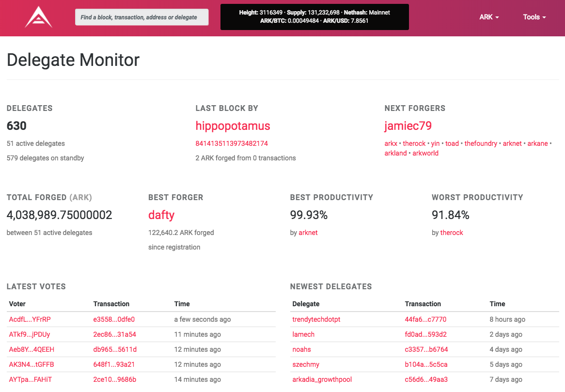Open new delegate noahs

point(301,349)
